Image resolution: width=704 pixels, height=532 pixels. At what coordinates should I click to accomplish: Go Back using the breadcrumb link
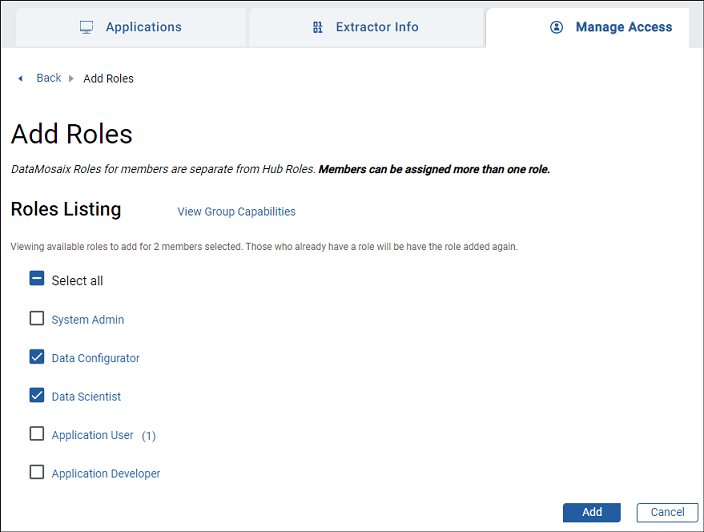click(x=49, y=78)
